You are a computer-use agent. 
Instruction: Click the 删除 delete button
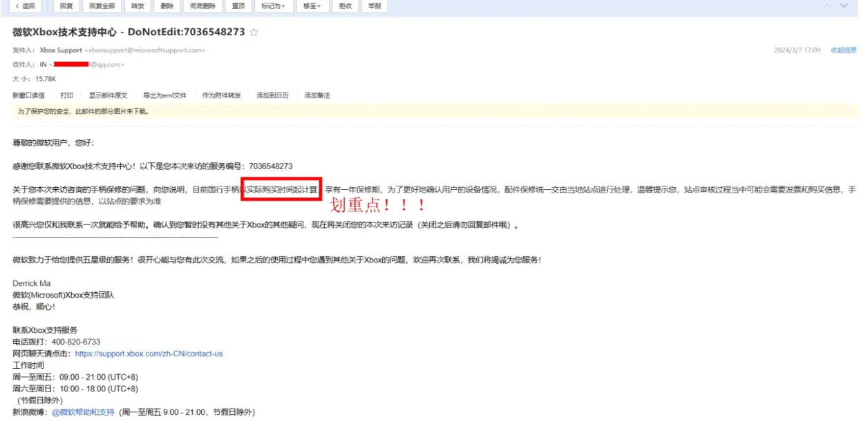coord(167,6)
